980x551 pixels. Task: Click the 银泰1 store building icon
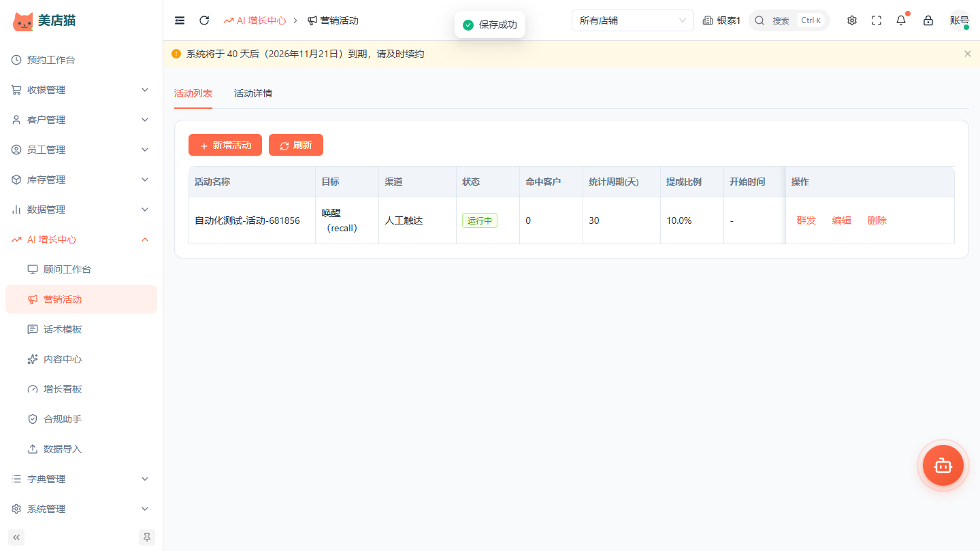[708, 20]
